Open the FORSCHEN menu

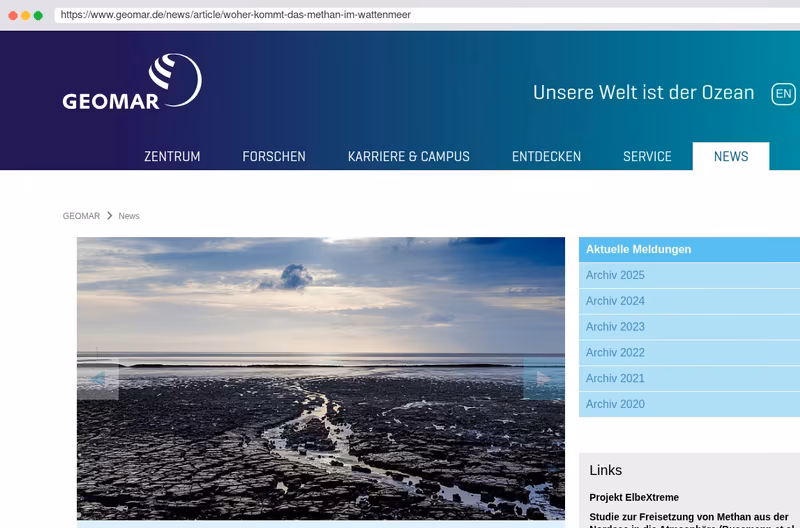coord(274,156)
